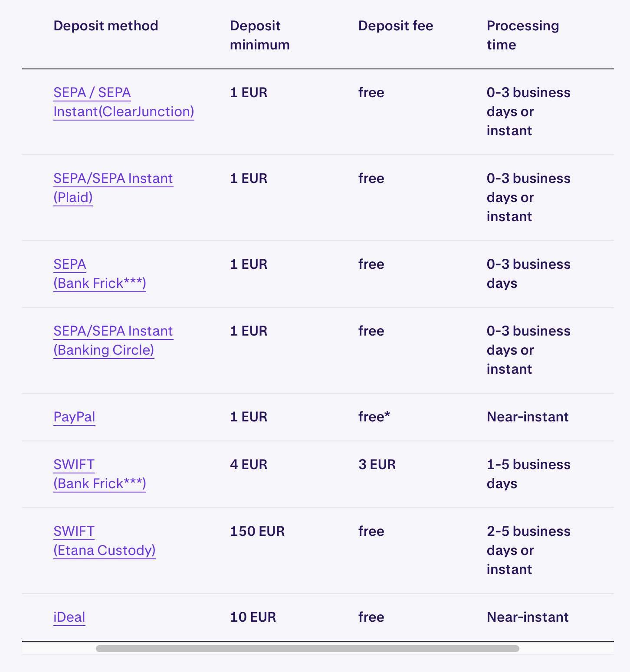Click the Processing time column header
The width and height of the screenshot is (630, 672).
tap(523, 35)
